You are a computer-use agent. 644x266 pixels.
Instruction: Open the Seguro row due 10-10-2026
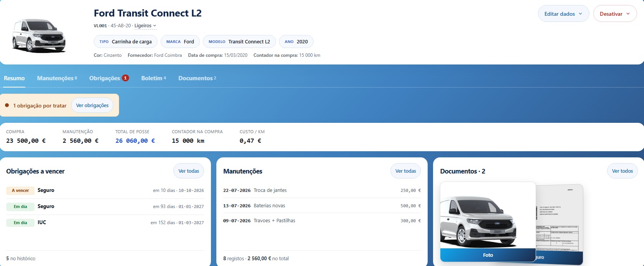pos(105,190)
